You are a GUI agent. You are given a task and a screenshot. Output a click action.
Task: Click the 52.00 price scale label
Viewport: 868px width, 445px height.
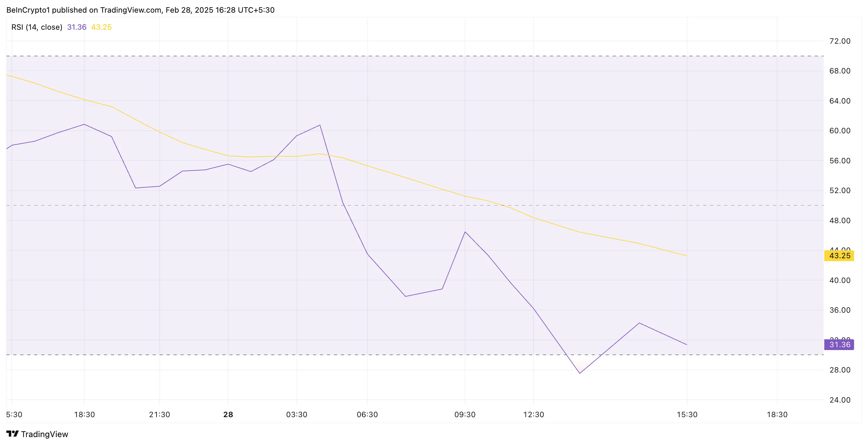tap(840, 191)
